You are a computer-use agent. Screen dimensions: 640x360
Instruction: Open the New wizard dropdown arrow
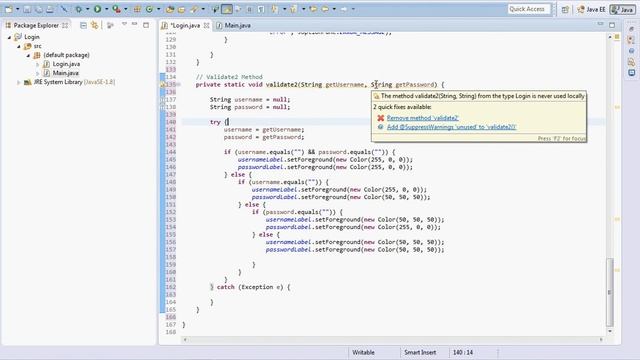(x=17, y=9)
